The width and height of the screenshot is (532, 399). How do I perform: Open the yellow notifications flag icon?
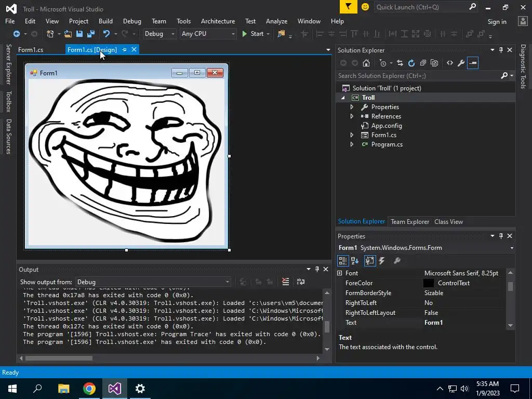tap(349, 7)
